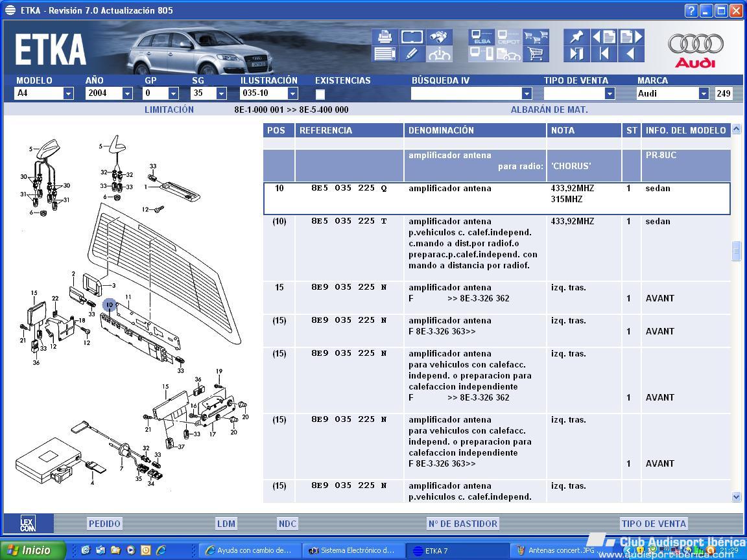
Task: Click the list view icon
Action: 385,54
